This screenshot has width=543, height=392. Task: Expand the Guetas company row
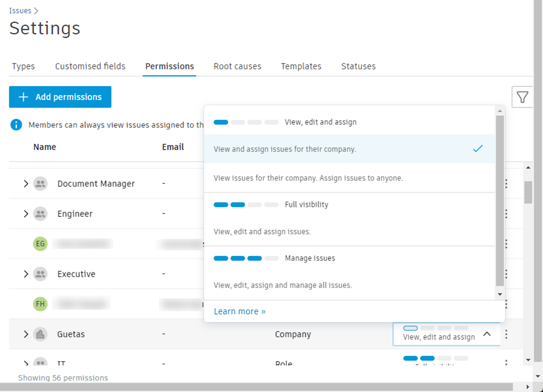(25, 334)
